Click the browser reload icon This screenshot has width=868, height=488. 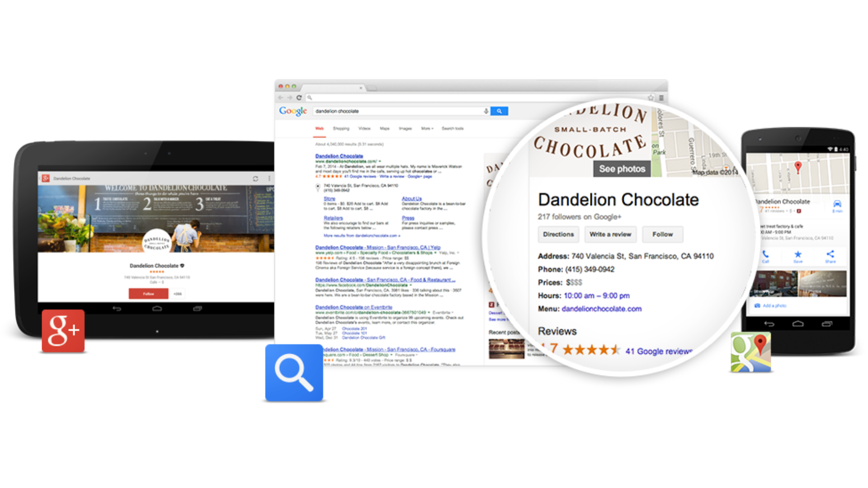(299, 98)
